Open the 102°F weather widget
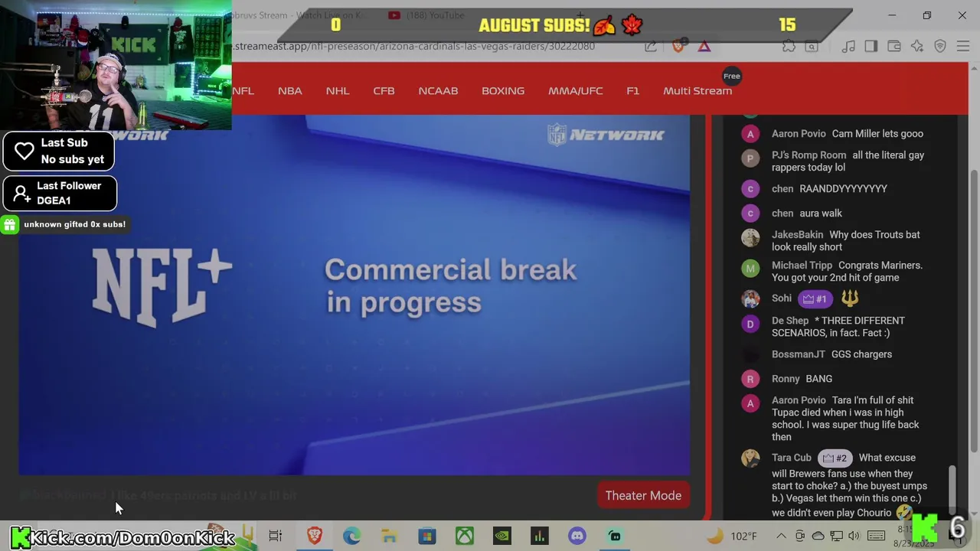Image resolution: width=980 pixels, height=551 pixels. 732,536
